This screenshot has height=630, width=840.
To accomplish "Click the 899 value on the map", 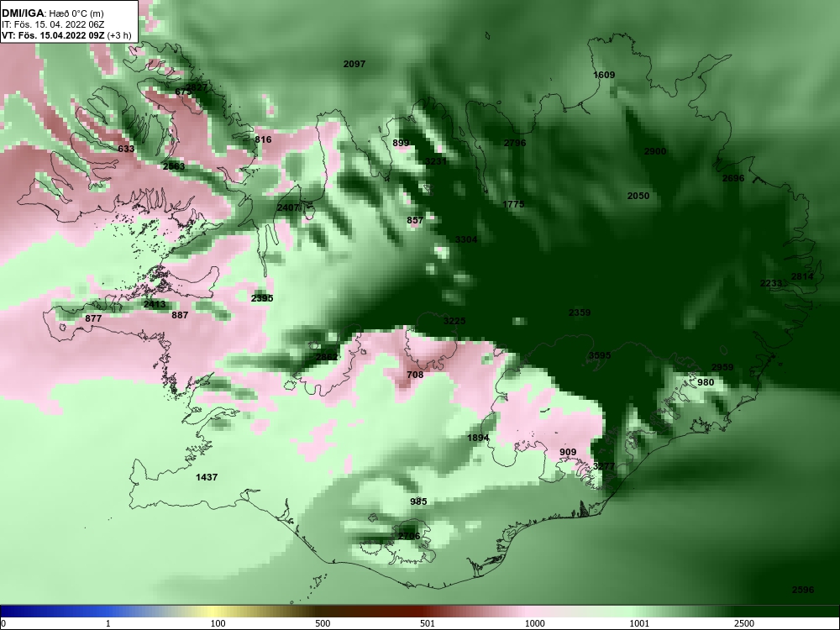I will [x=401, y=143].
